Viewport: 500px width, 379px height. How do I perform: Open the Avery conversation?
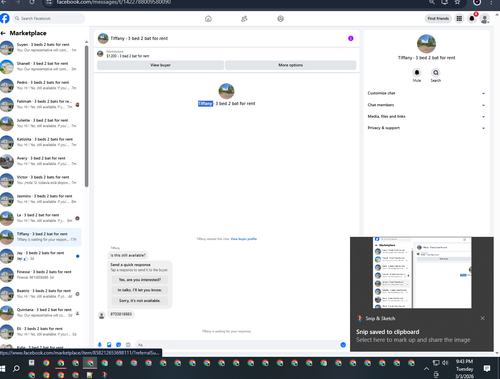[41, 161]
